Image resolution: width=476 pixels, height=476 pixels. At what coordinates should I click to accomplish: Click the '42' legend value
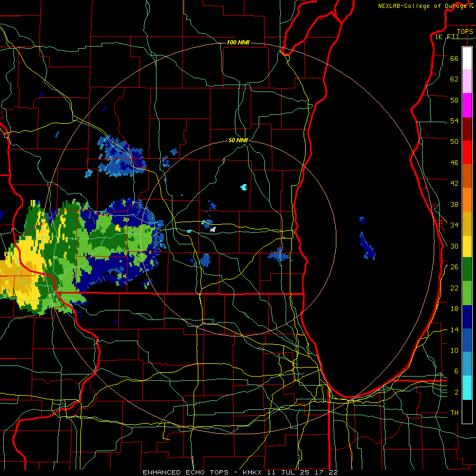tap(454, 184)
